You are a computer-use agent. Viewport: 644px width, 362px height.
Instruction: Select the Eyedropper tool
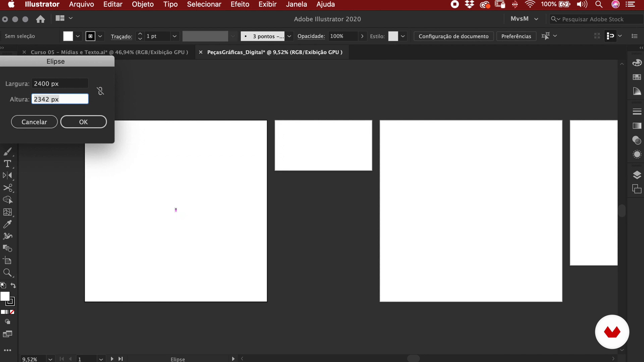point(8,224)
